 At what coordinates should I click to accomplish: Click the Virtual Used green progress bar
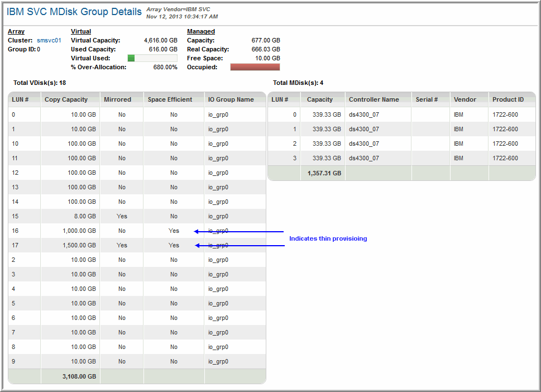[x=152, y=58]
